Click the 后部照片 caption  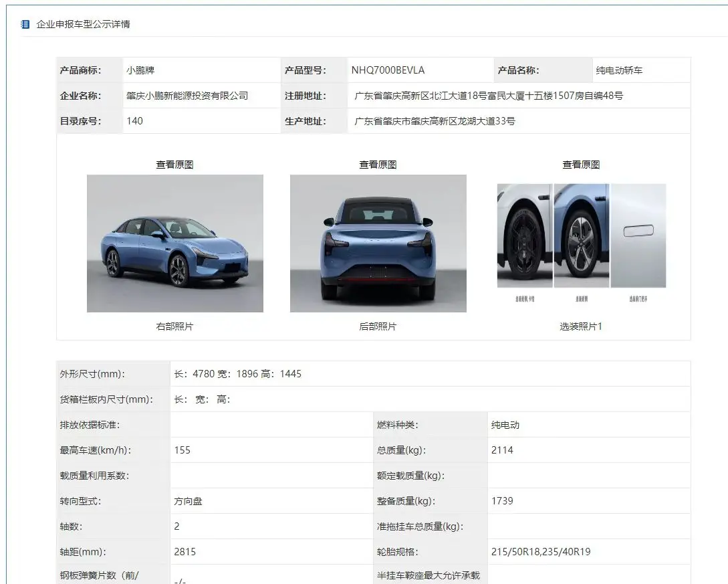[x=378, y=326]
